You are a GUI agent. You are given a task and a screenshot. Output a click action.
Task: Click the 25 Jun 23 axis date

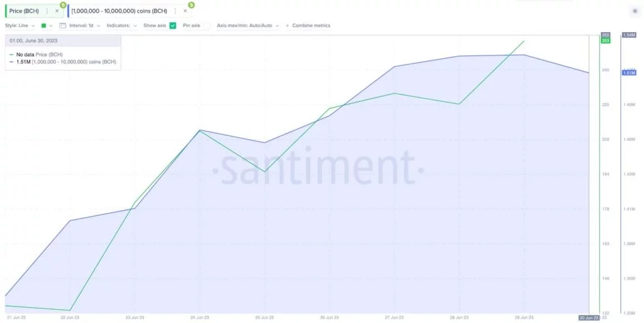(265, 318)
